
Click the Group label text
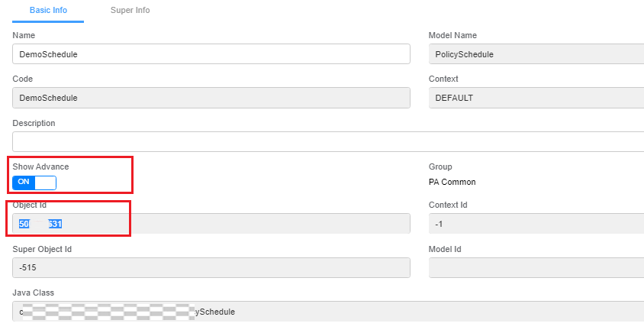coord(440,166)
